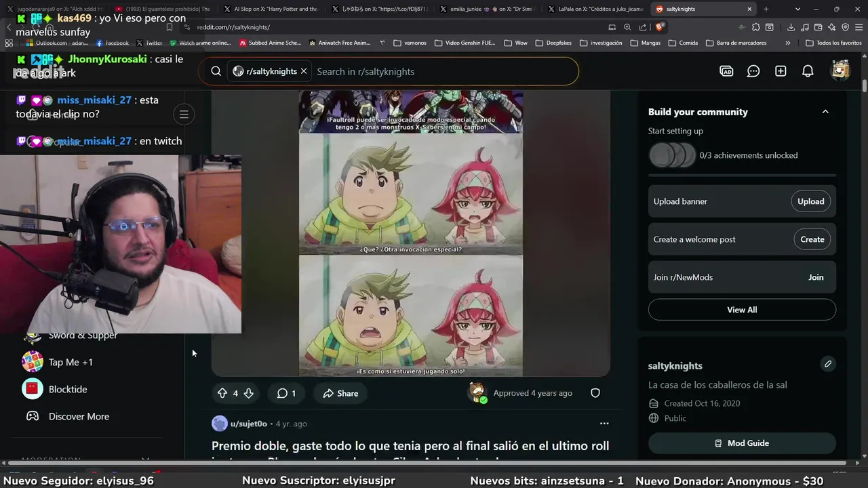The width and height of the screenshot is (868, 488).
Task: Click the page vertical scrollbar
Action: click(x=864, y=87)
